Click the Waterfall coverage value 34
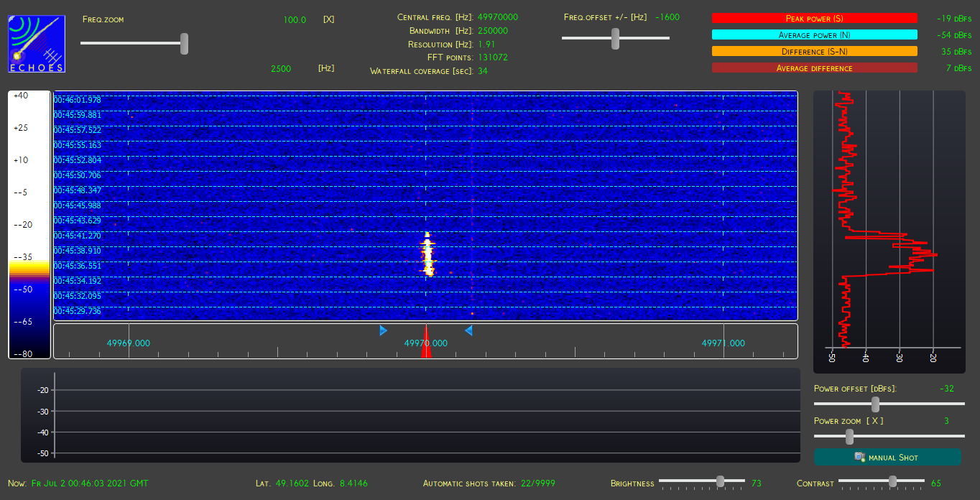 483,71
